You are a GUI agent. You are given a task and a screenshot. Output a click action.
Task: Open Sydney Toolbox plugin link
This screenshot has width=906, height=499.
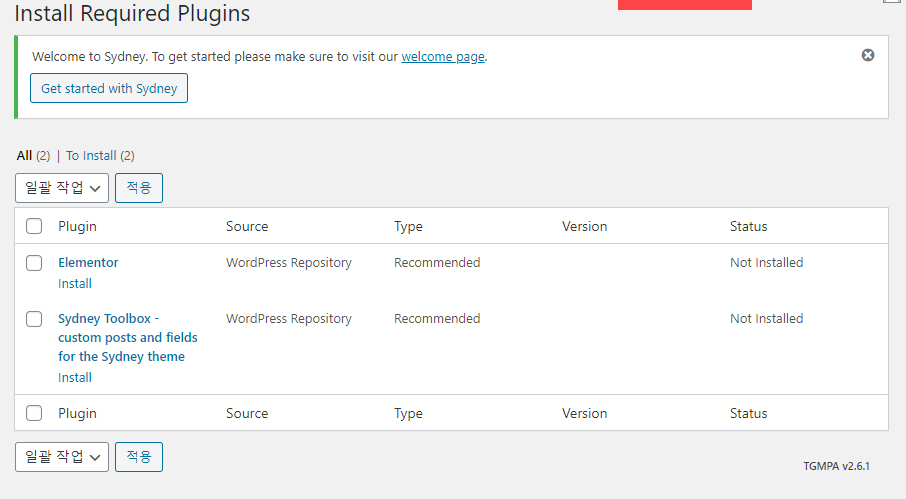pos(128,337)
